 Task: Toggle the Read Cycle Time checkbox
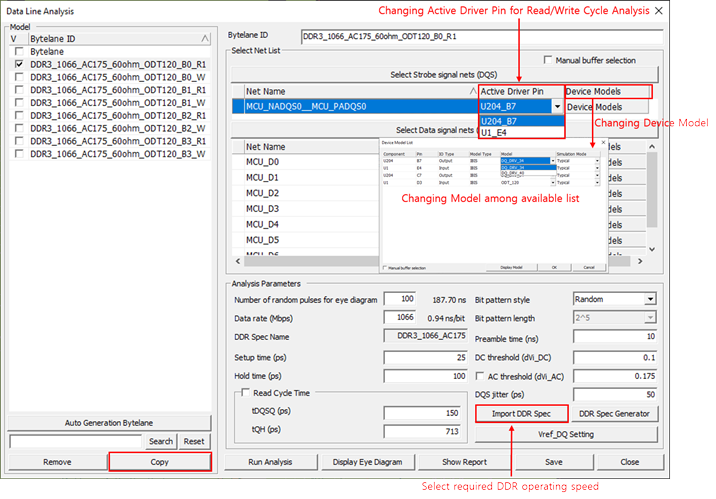tap(243, 393)
